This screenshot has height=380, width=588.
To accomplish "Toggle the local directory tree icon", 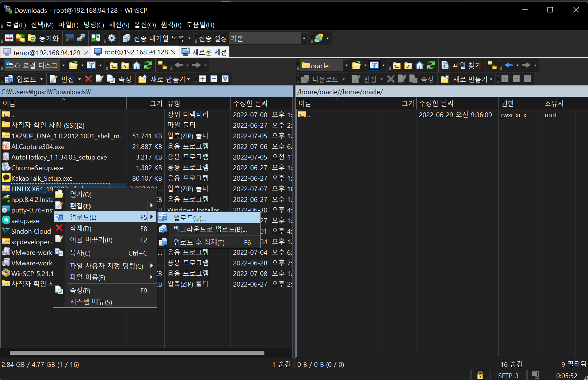I will (162, 65).
